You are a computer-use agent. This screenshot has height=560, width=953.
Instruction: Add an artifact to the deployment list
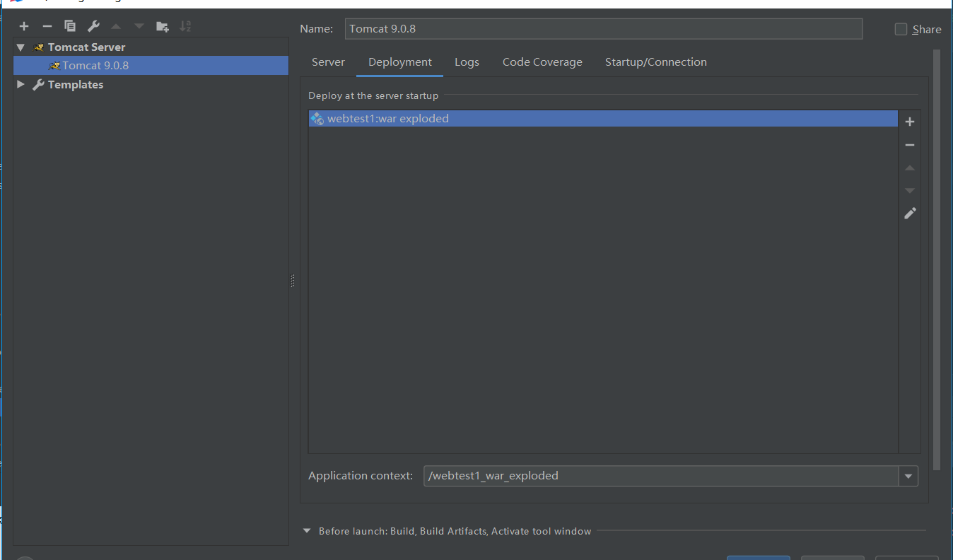(910, 122)
